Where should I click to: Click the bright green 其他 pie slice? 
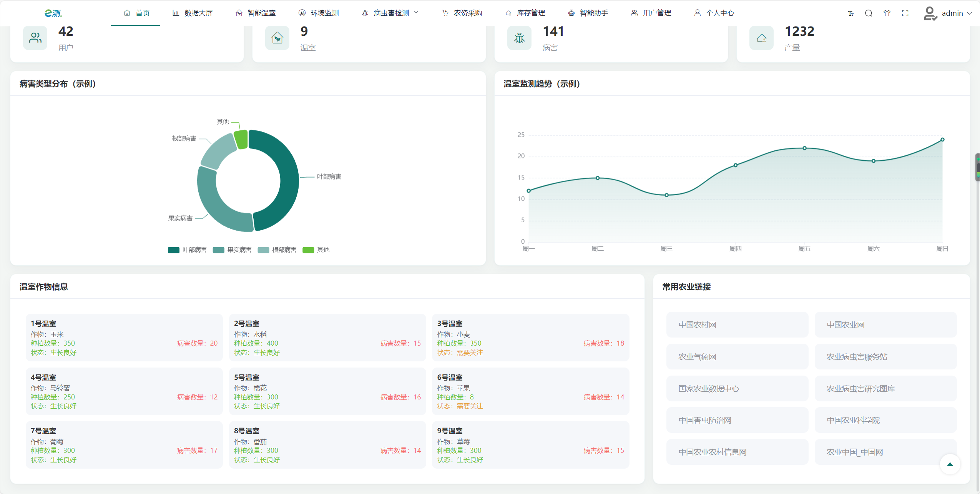[x=241, y=140]
